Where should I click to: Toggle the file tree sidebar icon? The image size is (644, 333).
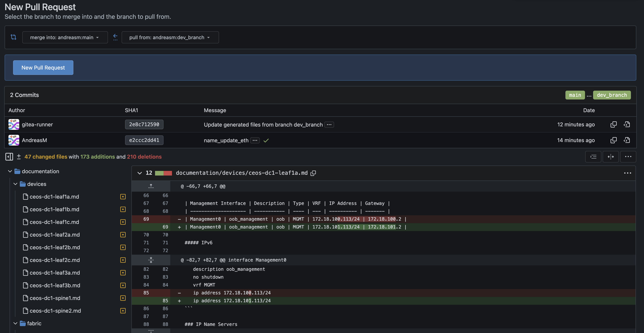9,157
